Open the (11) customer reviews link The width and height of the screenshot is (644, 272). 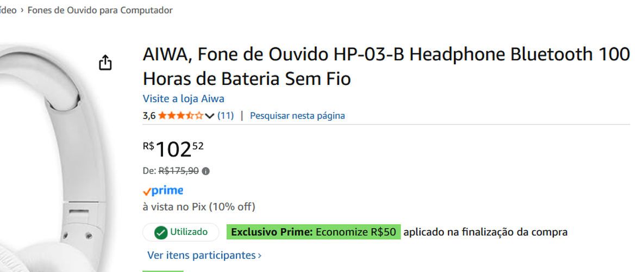(226, 116)
